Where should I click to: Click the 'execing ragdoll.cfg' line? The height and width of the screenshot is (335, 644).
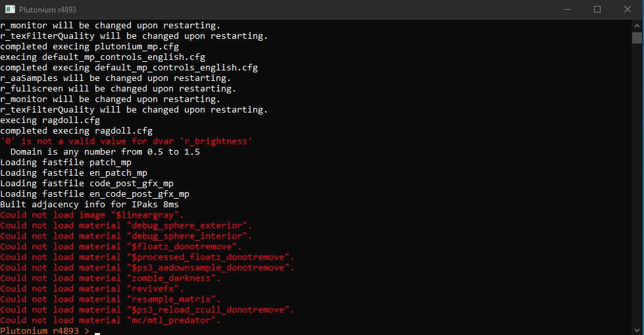point(50,120)
